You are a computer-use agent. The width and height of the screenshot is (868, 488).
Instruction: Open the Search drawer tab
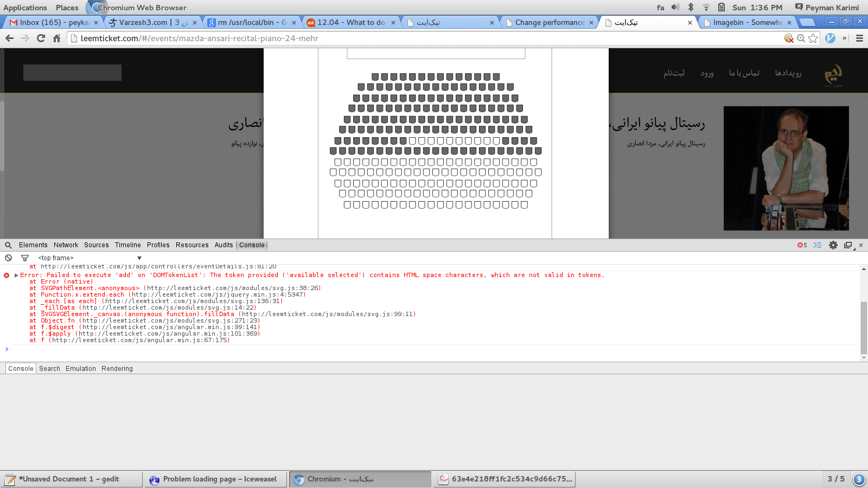pos(50,369)
